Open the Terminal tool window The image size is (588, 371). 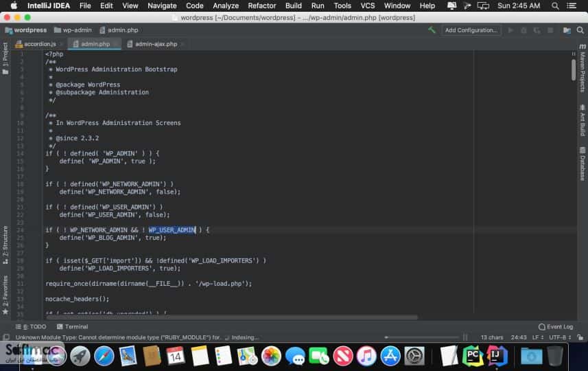pos(72,327)
